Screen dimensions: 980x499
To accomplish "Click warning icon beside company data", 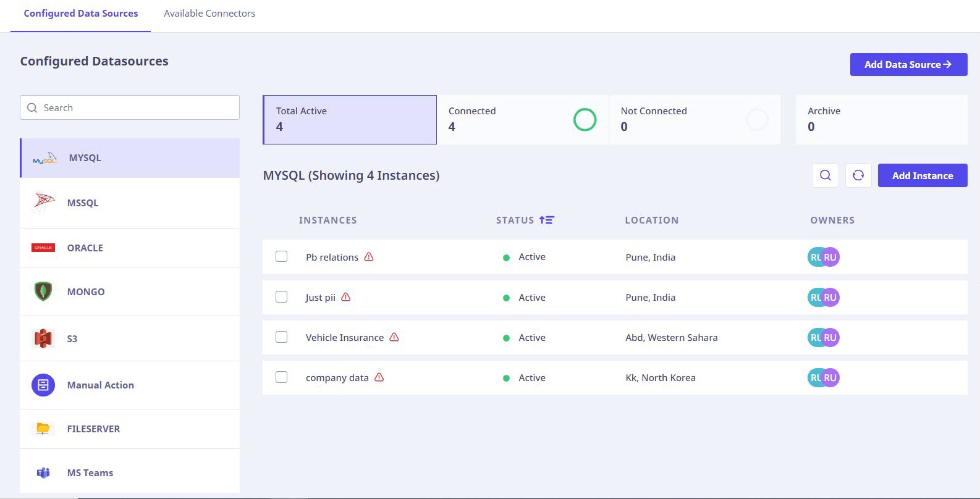I will point(379,377).
